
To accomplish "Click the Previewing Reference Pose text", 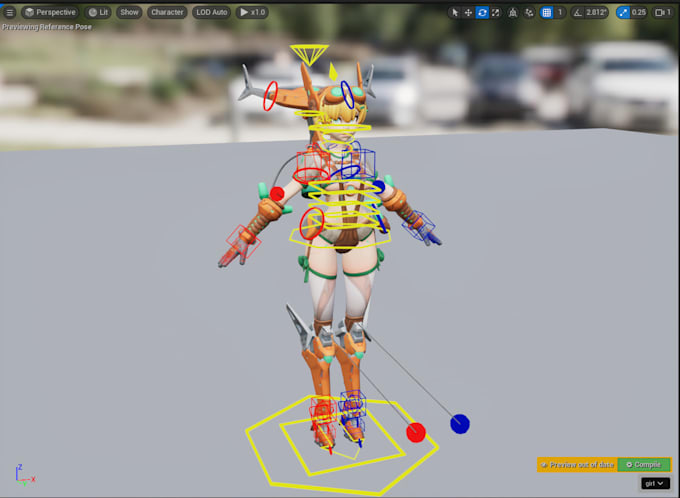I will 47,27.
